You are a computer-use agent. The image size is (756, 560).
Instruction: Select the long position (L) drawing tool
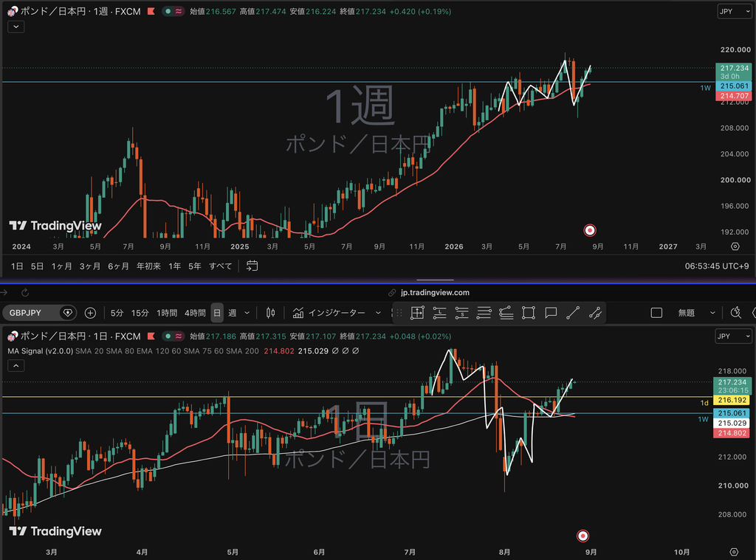pos(440,313)
